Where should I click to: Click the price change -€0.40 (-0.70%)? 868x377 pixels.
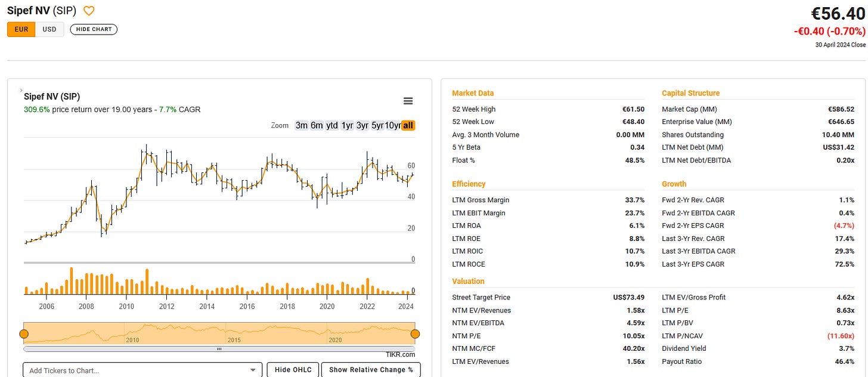[829, 32]
